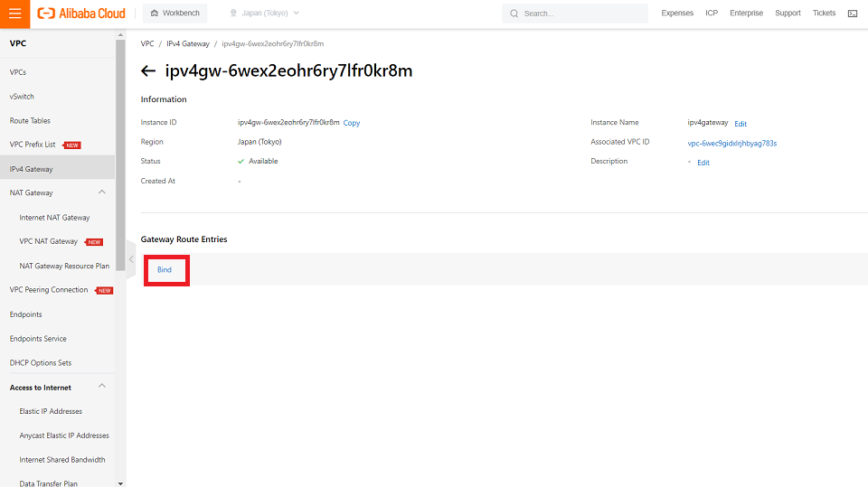Screen dimensions: 868x487
Task: Collapse the NAT Gateway section
Action: tap(102, 192)
